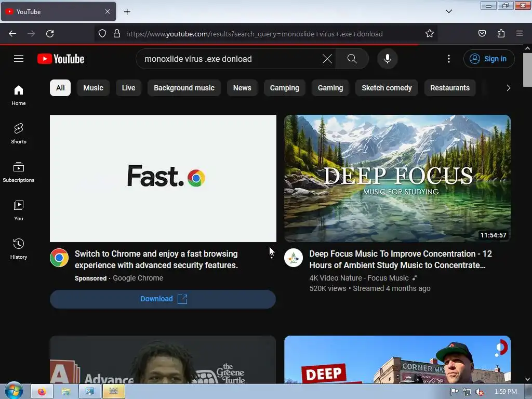Open a new browser tab
The width and height of the screenshot is (532, 399).
[x=127, y=12]
